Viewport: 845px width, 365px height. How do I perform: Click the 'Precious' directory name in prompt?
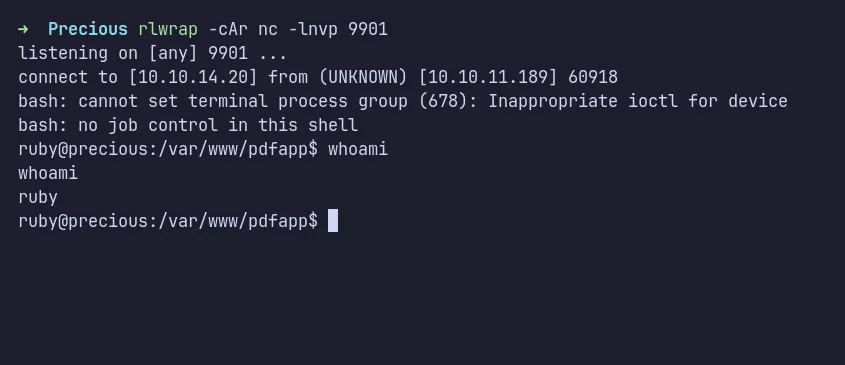click(88, 29)
